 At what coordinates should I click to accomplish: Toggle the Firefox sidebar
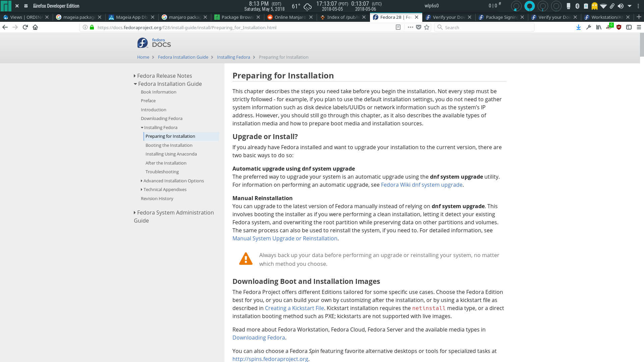pyautogui.click(x=629, y=27)
